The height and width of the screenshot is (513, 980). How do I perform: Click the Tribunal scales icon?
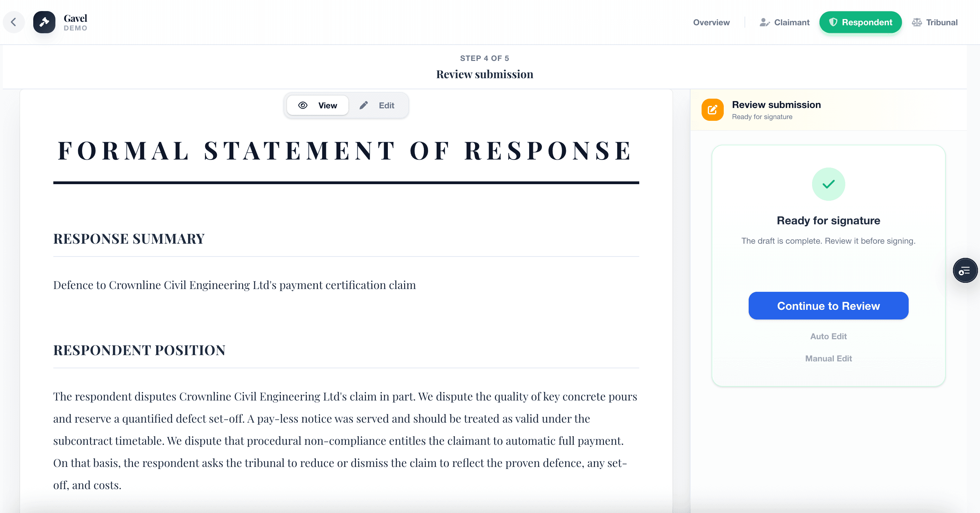click(917, 22)
